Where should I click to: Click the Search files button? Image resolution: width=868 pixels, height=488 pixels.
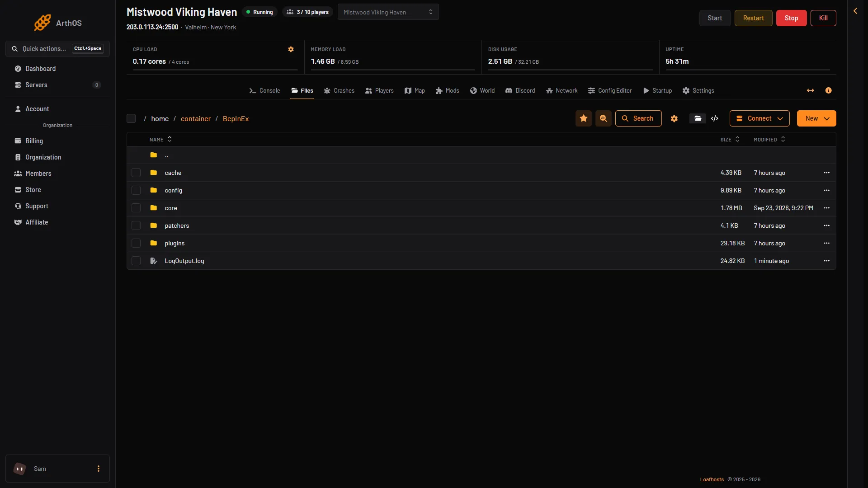point(638,118)
